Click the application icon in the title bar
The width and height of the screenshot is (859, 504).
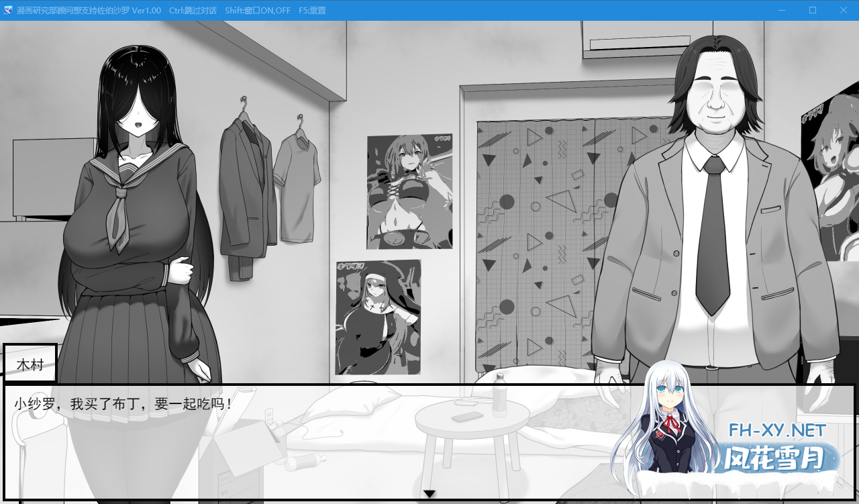point(8,10)
